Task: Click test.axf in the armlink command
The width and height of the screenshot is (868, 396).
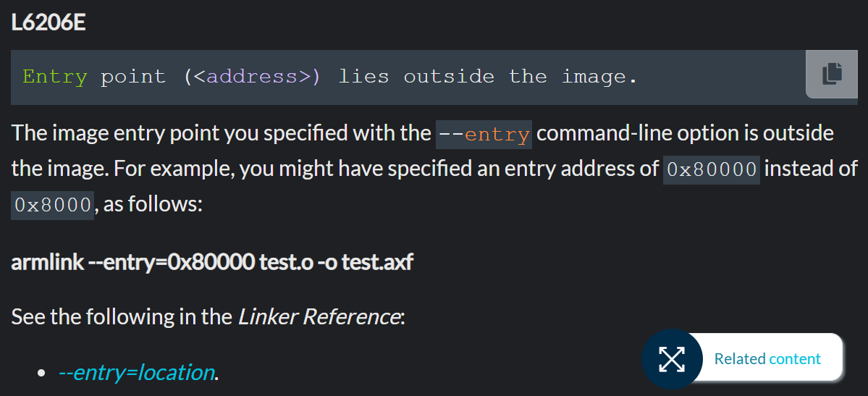Action: [378, 262]
